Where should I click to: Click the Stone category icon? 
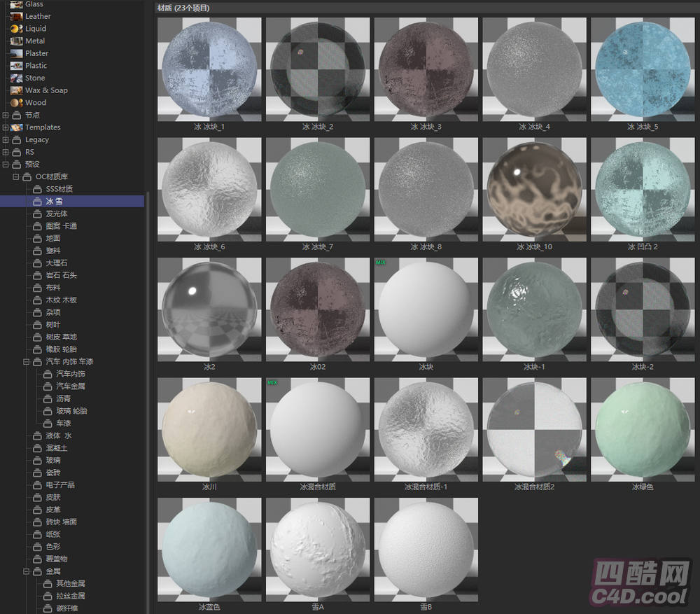pyautogui.click(x=16, y=78)
